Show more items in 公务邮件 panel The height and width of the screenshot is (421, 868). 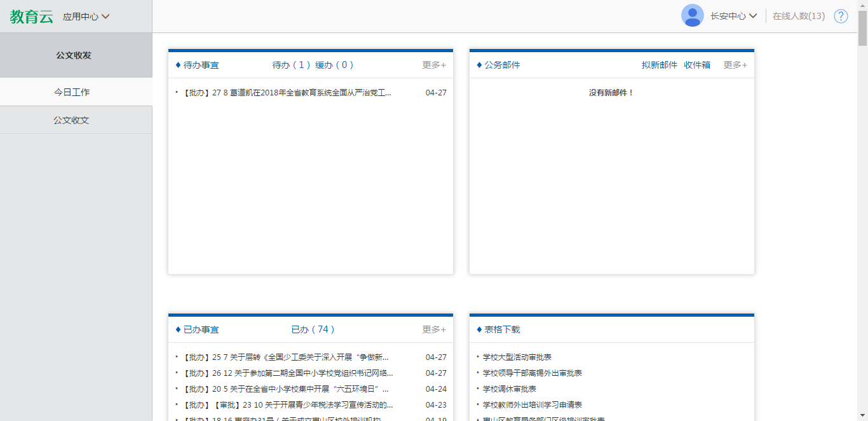pos(735,65)
